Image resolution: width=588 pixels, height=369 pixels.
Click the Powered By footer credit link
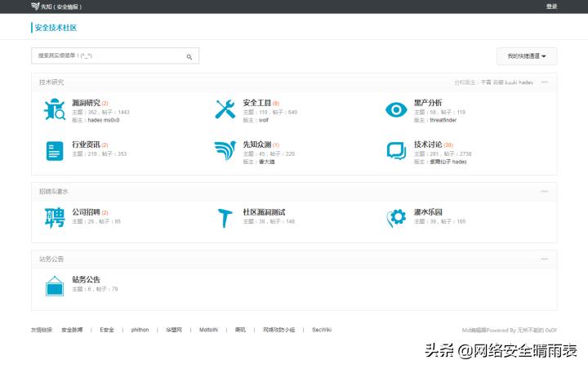click(510, 331)
